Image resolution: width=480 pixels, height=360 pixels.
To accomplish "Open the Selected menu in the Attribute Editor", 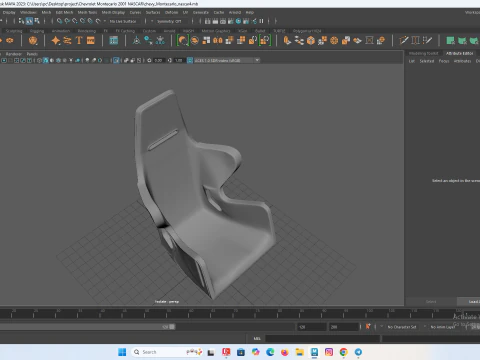I will tap(427, 61).
